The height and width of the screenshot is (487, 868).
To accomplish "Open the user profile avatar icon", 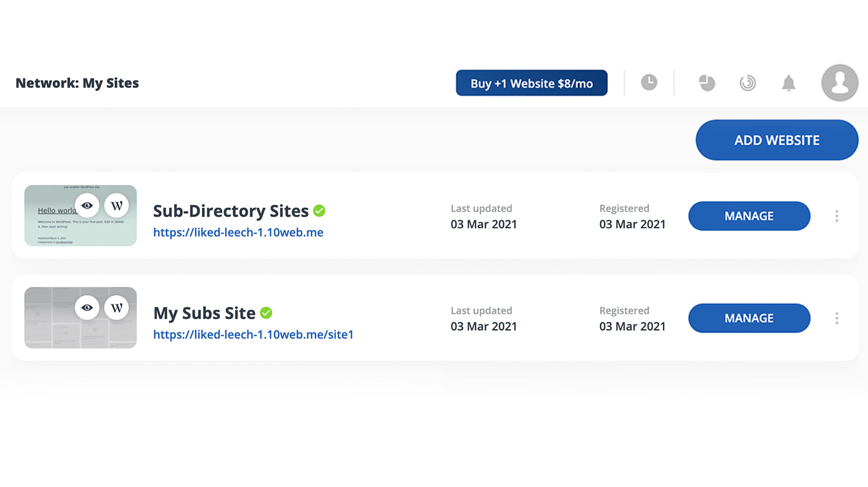I will tap(840, 83).
